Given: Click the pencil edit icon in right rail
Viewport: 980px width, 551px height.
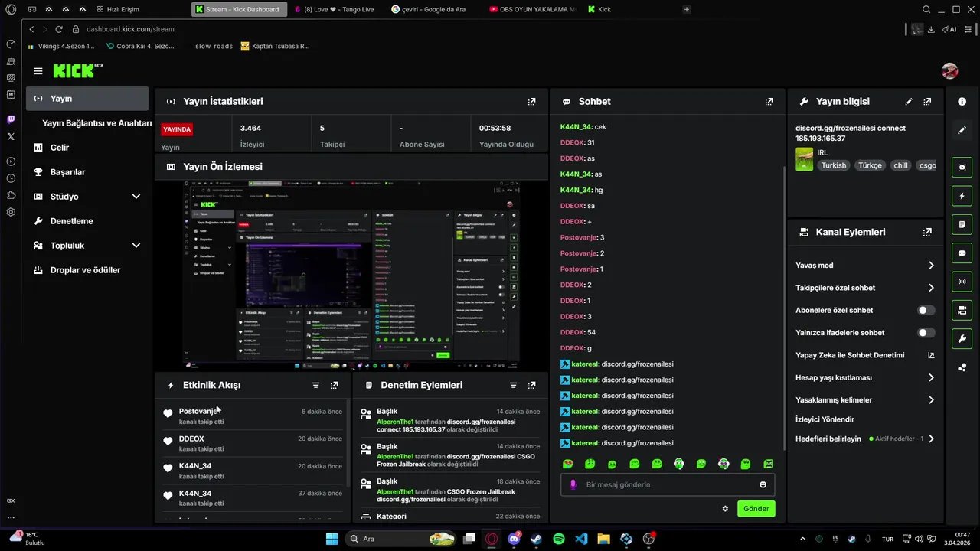Looking at the screenshot, I should [x=962, y=130].
